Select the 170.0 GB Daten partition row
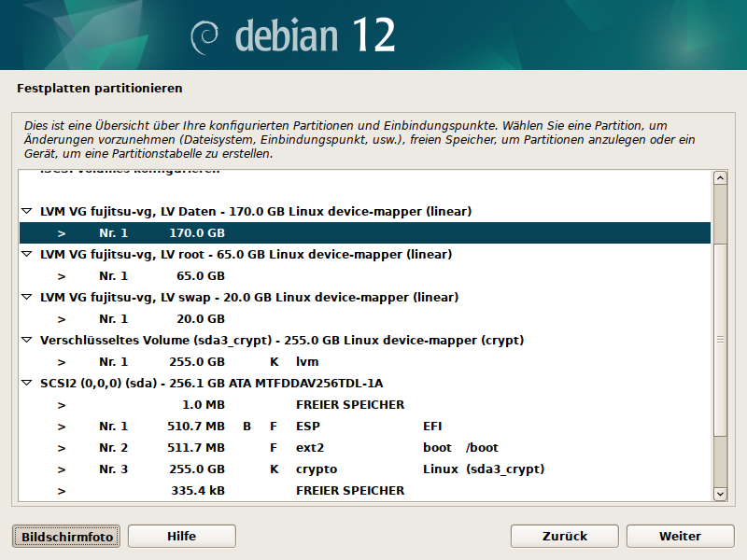747x560 pixels. click(364, 233)
